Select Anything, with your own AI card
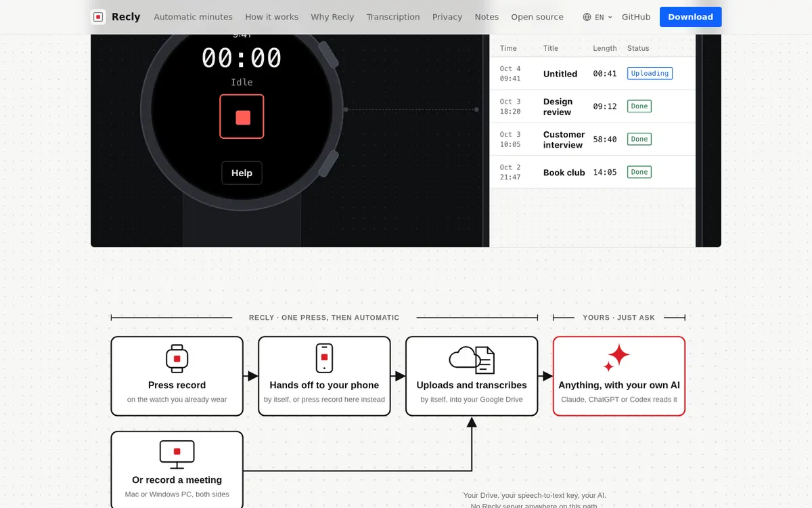Screen dimensions: 812x508 pos(619,376)
